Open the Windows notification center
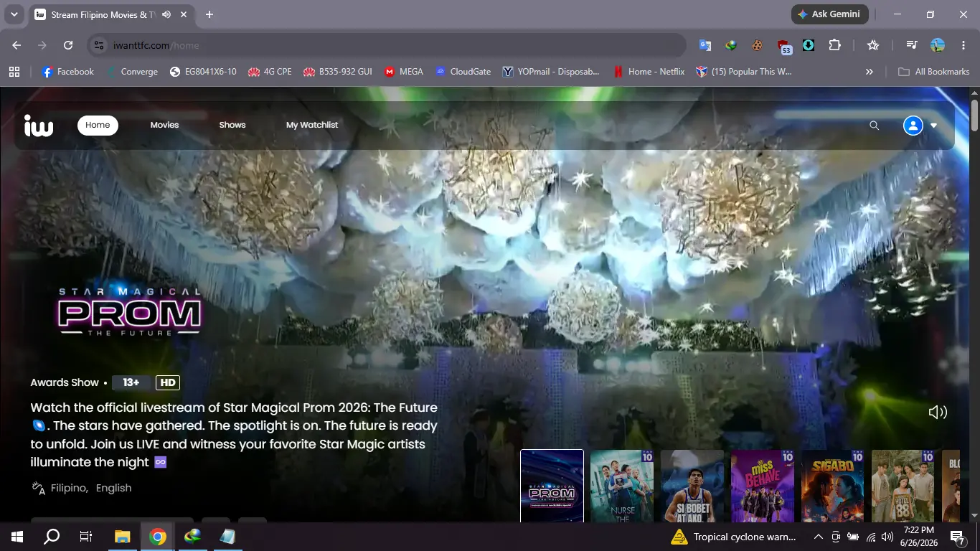 point(957,537)
